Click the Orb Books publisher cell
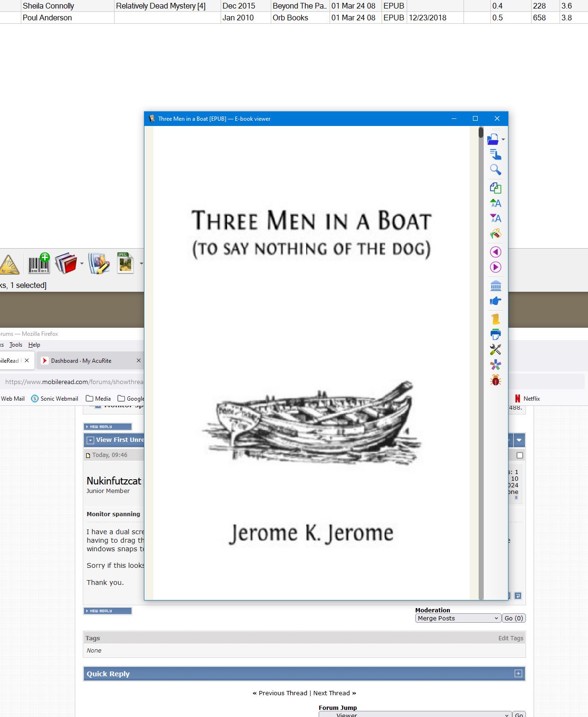 point(300,18)
